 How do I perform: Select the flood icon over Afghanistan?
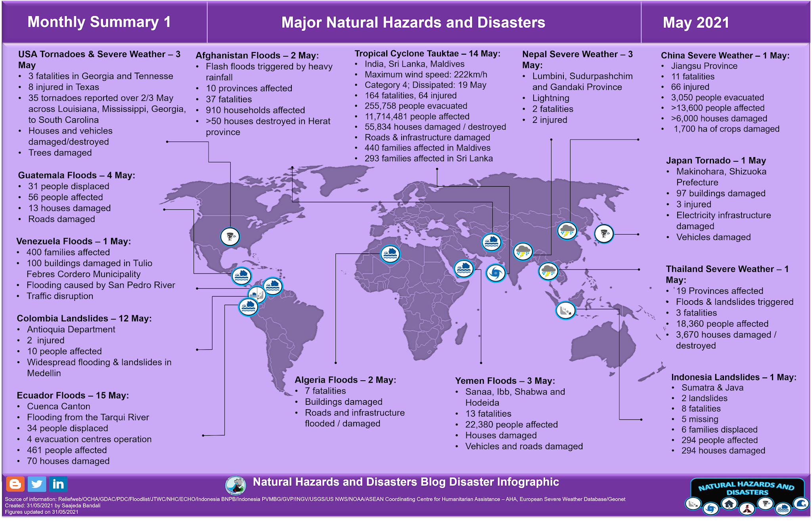tap(492, 242)
